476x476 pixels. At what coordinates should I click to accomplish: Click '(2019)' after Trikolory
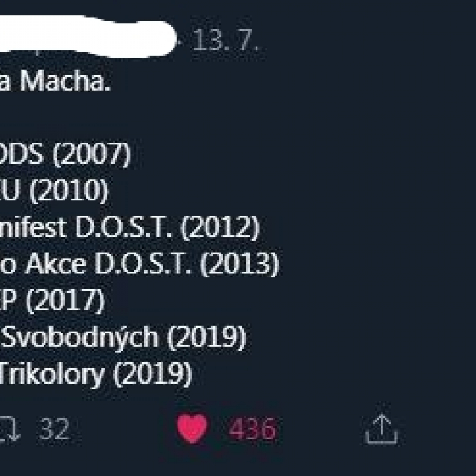coord(153,374)
